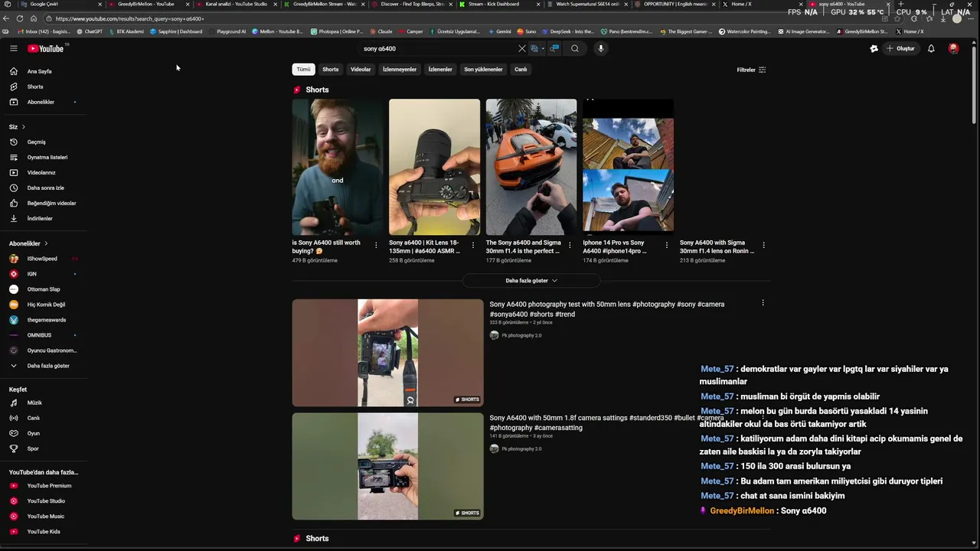This screenshot has width=980, height=551.
Task: Expand the Siz section chevron
Action: 23,126
